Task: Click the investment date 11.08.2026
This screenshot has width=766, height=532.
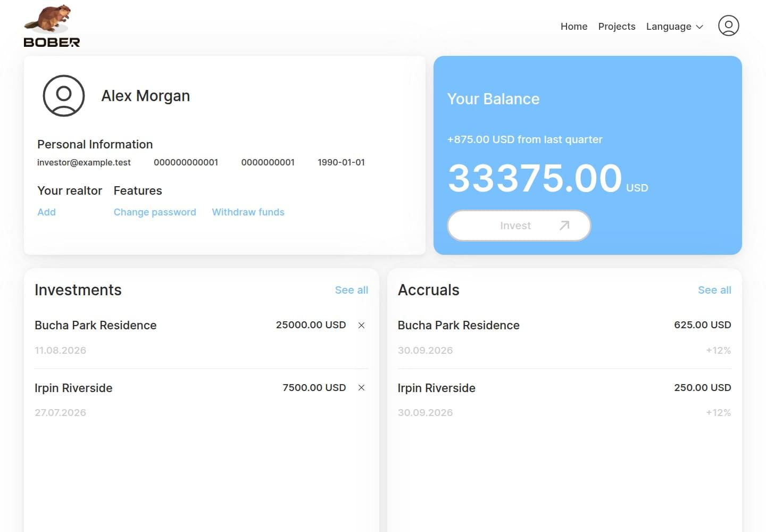Action: tap(60, 351)
